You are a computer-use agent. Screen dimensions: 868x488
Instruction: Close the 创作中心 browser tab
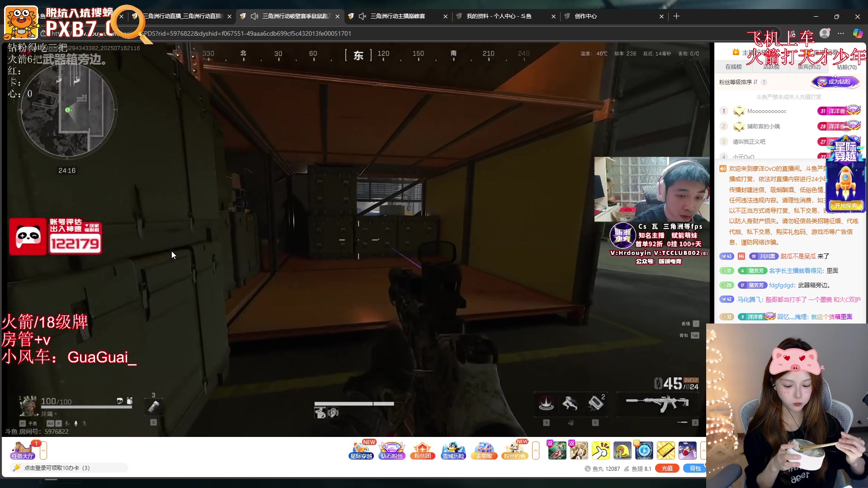coord(661,16)
